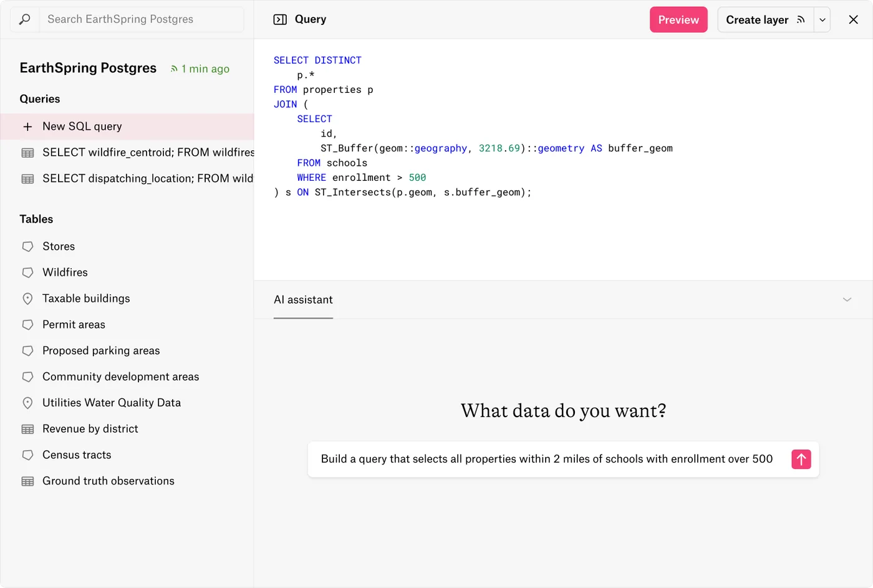This screenshot has height=588, width=873.
Task: Open the Create layer dropdown arrow
Action: pos(822,19)
